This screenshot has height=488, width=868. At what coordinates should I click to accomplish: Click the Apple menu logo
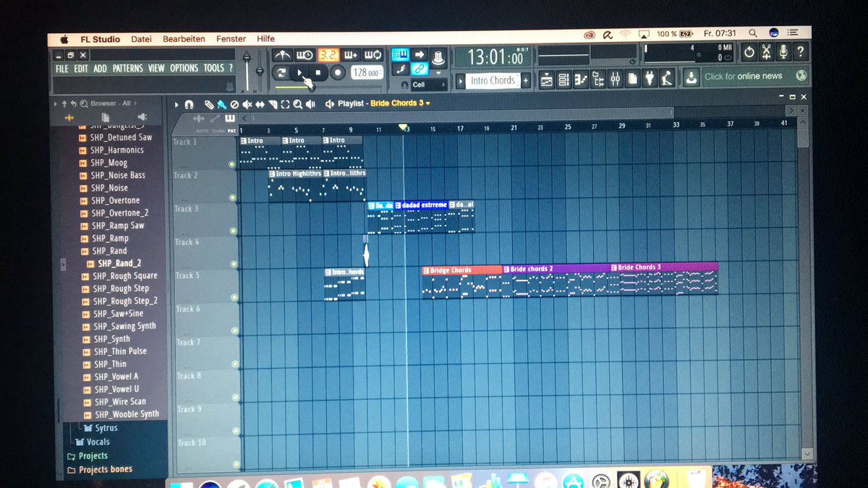click(63, 39)
